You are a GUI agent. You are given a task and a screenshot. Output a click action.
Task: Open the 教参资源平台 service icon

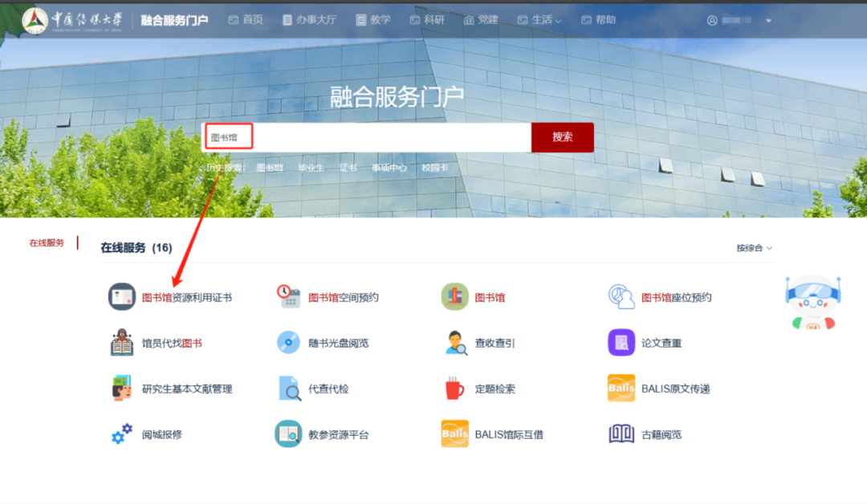coord(287,433)
